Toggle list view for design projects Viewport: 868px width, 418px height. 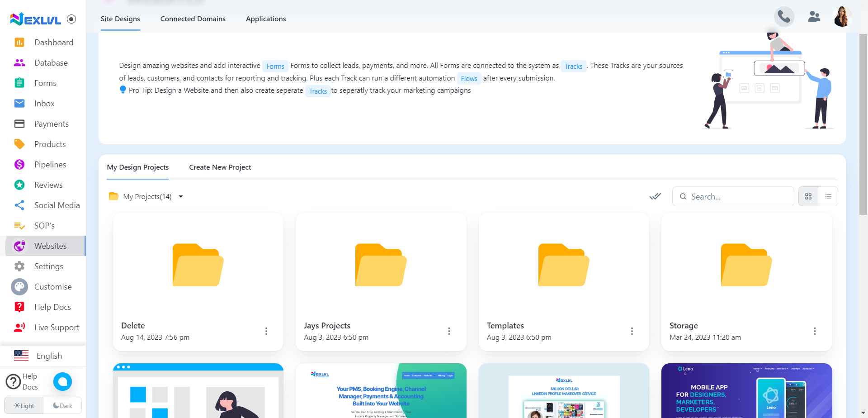click(828, 196)
